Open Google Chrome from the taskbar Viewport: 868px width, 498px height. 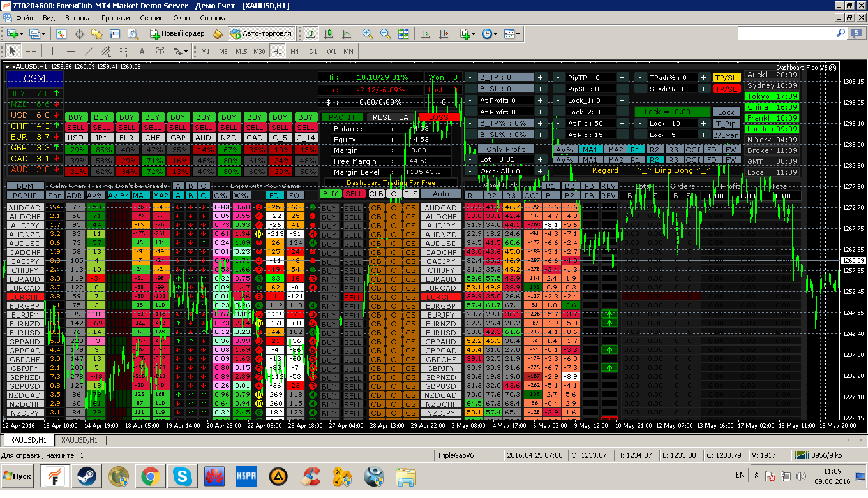(151, 476)
